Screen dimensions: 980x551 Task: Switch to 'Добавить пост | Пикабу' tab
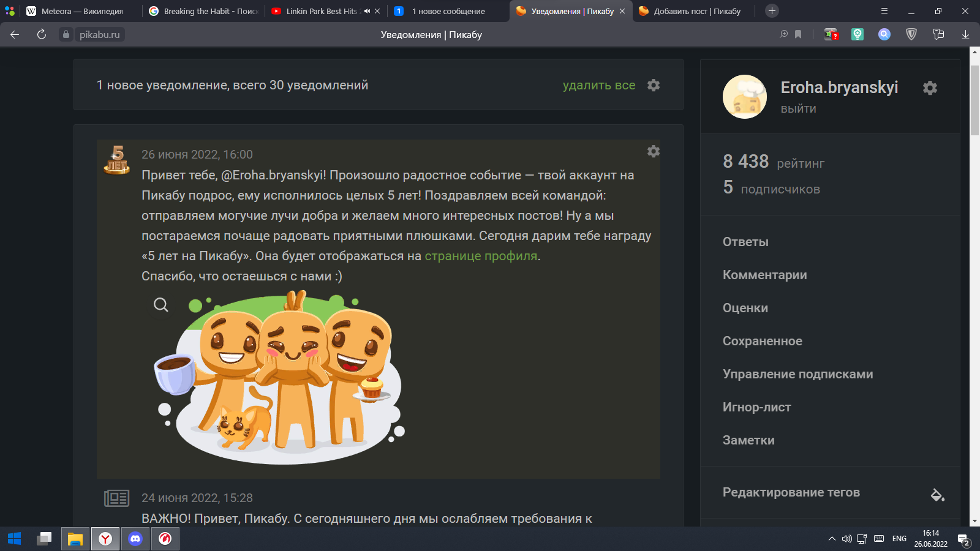pos(693,11)
